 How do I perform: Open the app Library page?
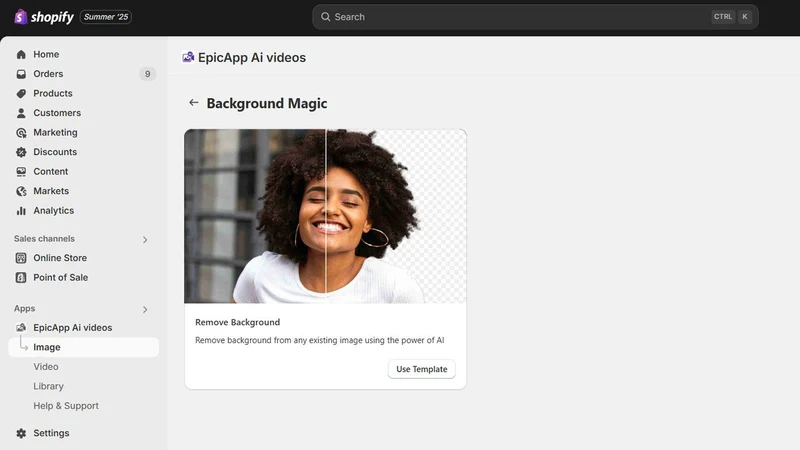[x=48, y=386]
